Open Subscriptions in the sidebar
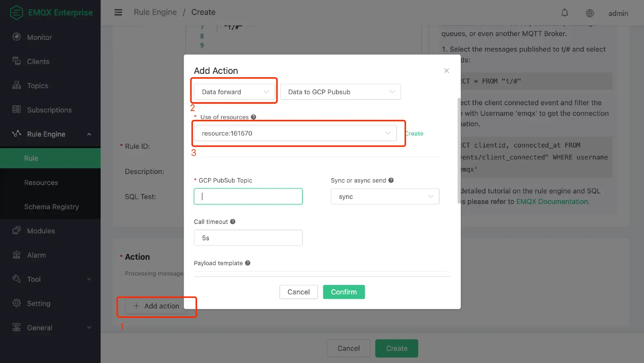644x363 pixels. coord(50,110)
